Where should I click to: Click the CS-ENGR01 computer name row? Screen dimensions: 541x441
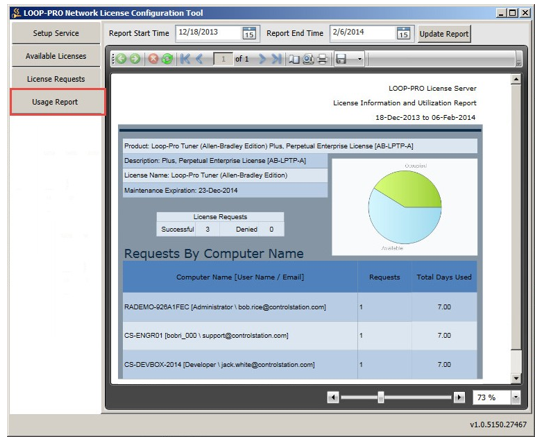tap(300, 335)
